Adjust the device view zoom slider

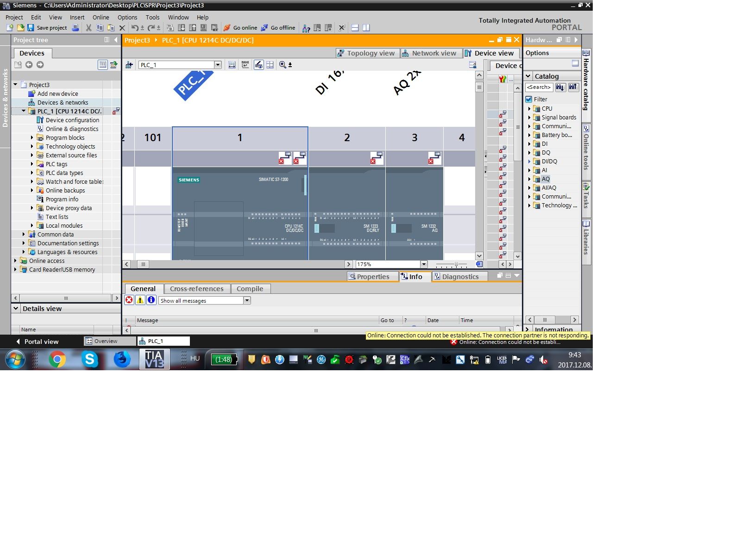pos(456,264)
